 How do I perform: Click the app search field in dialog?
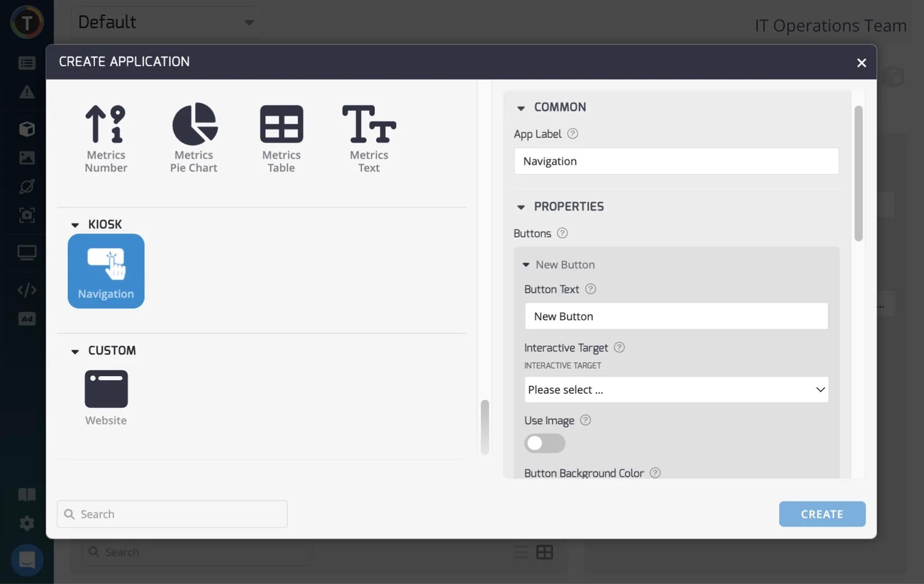pyautogui.click(x=172, y=514)
